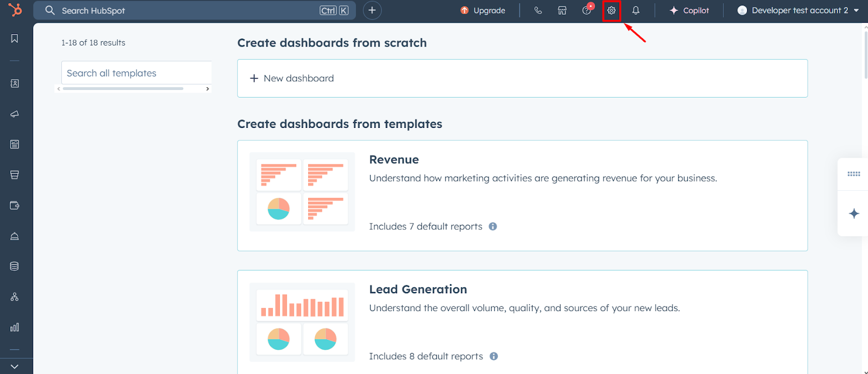Open the Commerce wallet icon in sidebar
868x374 pixels.
click(x=15, y=205)
